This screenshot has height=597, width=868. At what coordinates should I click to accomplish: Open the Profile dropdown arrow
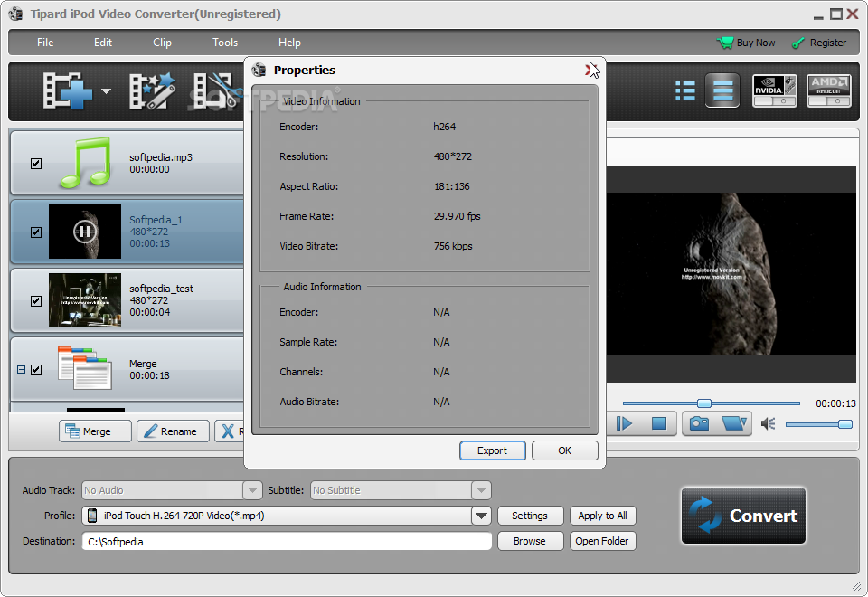[481, 516]
